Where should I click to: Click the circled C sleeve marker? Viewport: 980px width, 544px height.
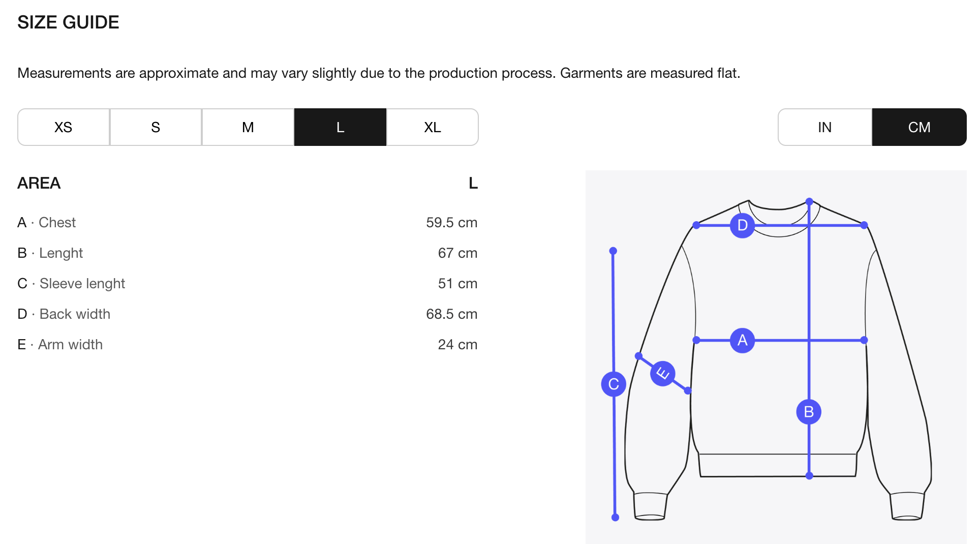point(614,384)
